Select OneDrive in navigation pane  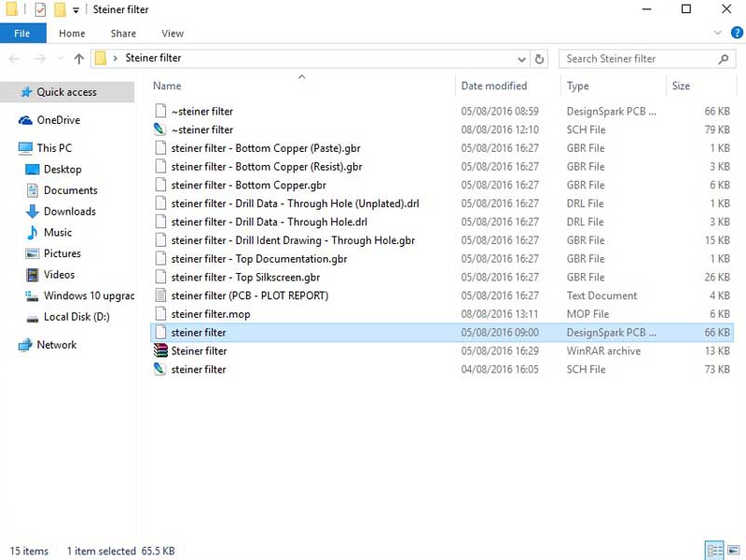[x=59, y=120]
